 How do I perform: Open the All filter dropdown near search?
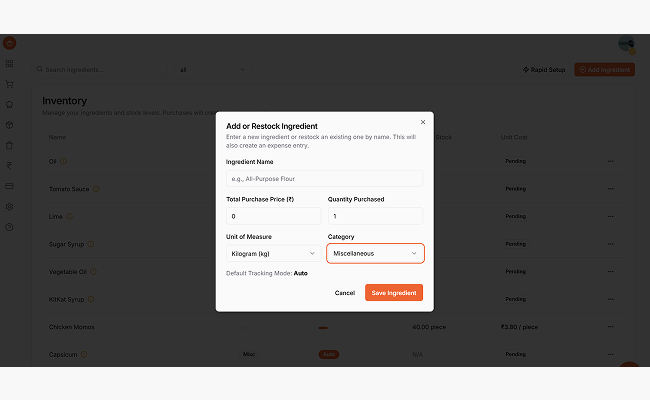(x=212, y=70)
